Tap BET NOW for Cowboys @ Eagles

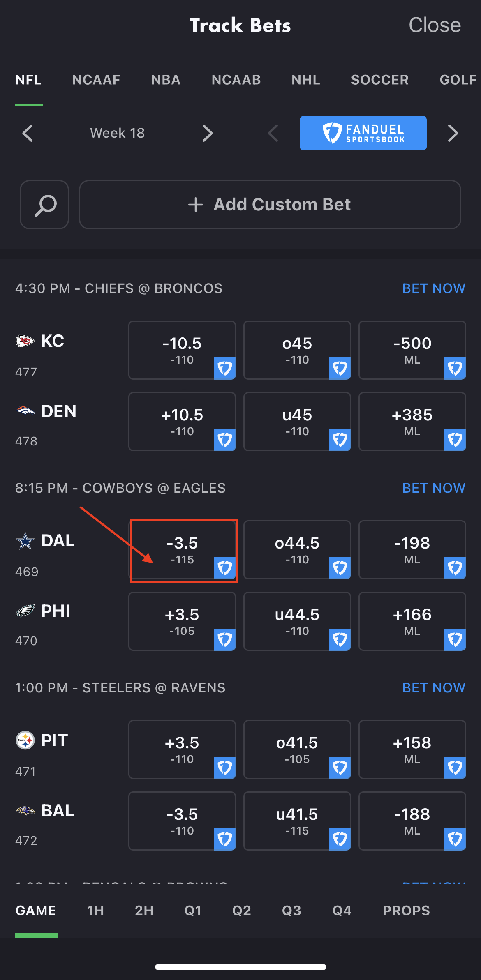click(434, 488)
